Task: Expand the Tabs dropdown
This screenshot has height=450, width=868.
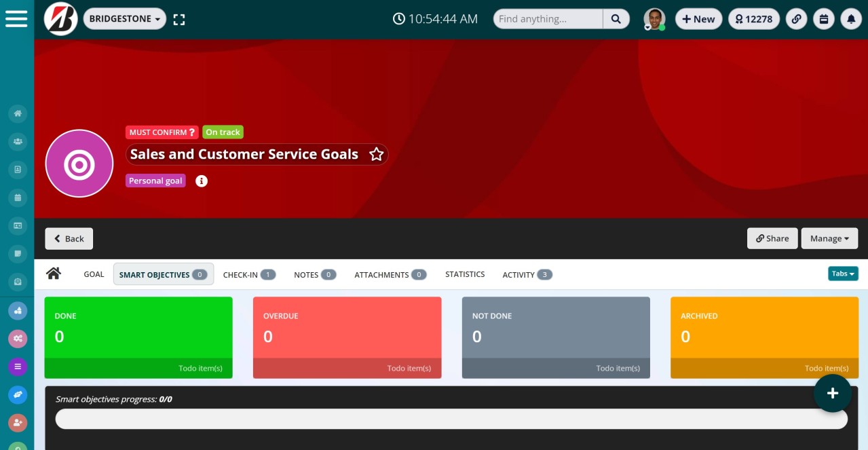Action: click(x=843, y=274)
